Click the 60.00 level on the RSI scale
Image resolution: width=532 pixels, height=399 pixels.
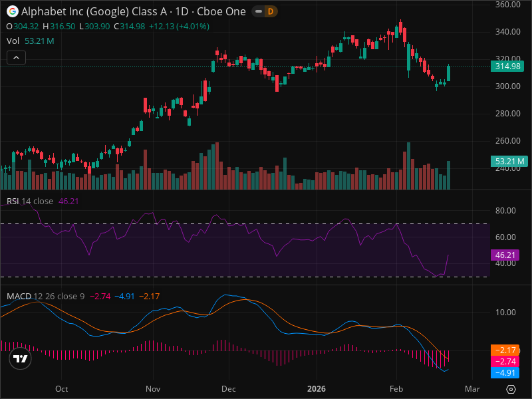[505, 237]
